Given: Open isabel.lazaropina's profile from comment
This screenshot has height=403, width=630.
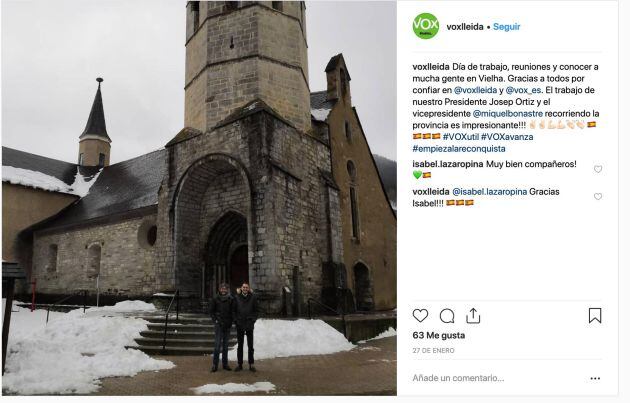Looking at the screenshot, I should pos(445,163).
